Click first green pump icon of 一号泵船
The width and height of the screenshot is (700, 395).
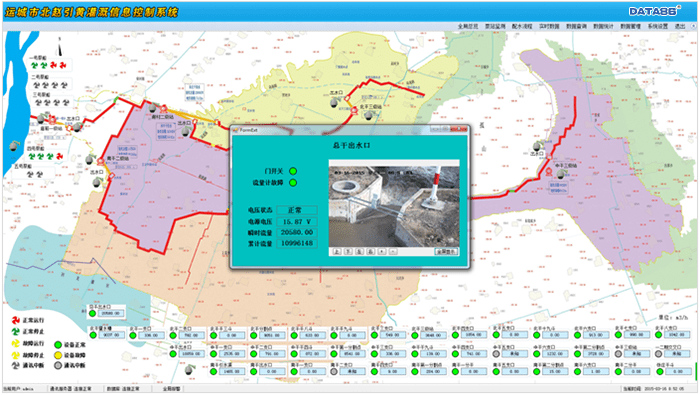[35, 66]
